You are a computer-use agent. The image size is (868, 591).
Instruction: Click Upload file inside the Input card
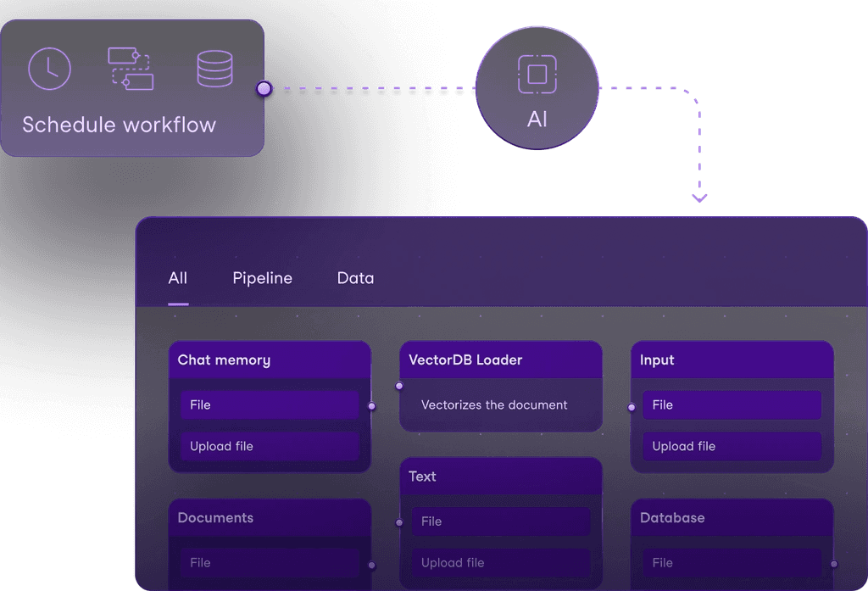pos(732,446)
